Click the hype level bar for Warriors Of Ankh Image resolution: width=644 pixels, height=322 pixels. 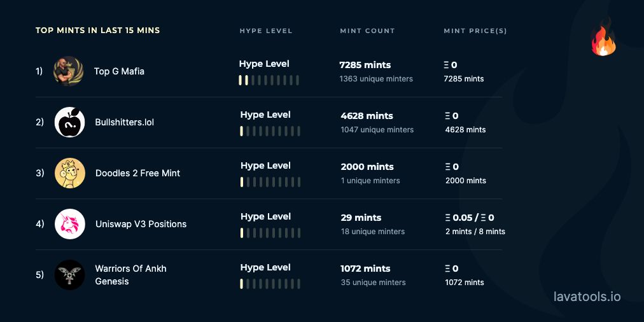(x=270, y=284)
